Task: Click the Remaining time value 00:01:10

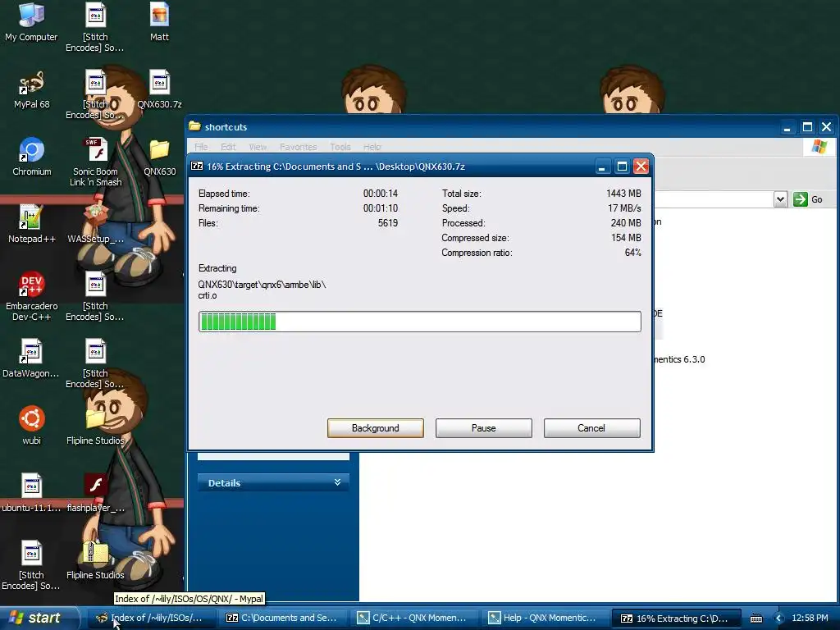Action: coord(381,208)
